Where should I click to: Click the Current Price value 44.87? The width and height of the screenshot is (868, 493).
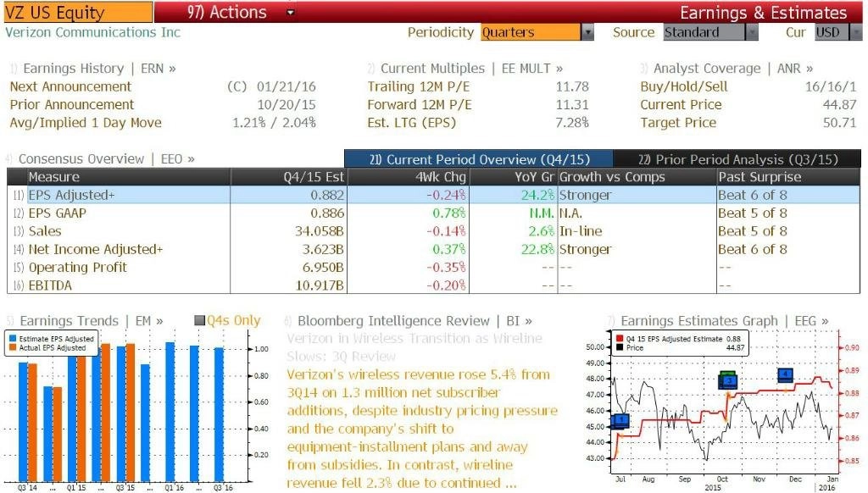[840, 105]
